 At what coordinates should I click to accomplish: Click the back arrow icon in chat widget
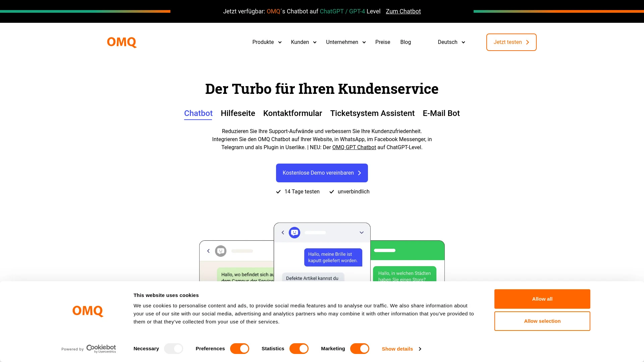(282, 233)
